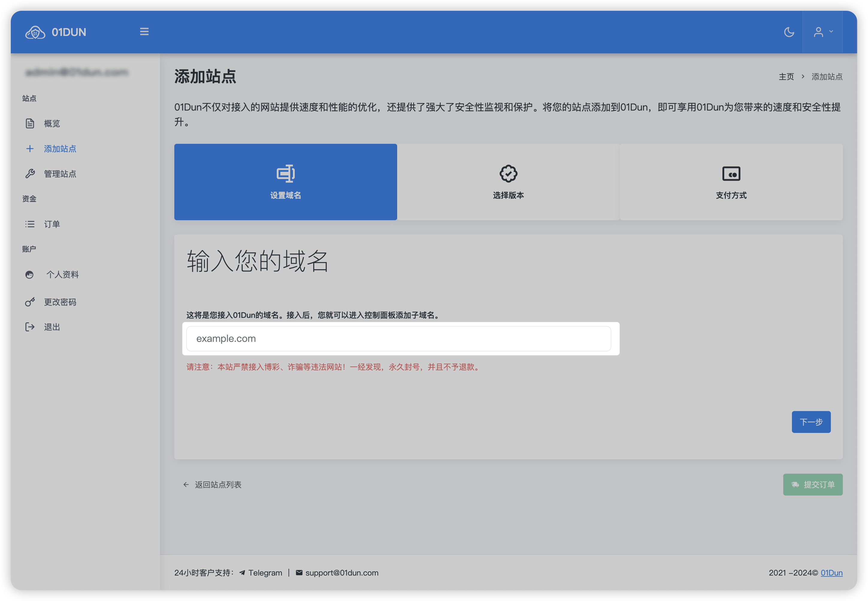868x601 pixels.
Task: Open the user account dropdown
Action: [823, 32]
